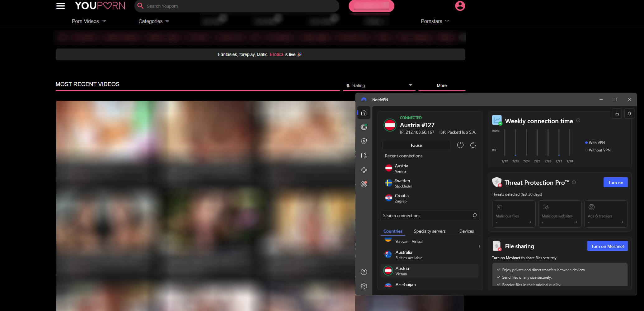Pause the VPN connection
This screenshot has width=644, height=311.
[x=416, y=145]
